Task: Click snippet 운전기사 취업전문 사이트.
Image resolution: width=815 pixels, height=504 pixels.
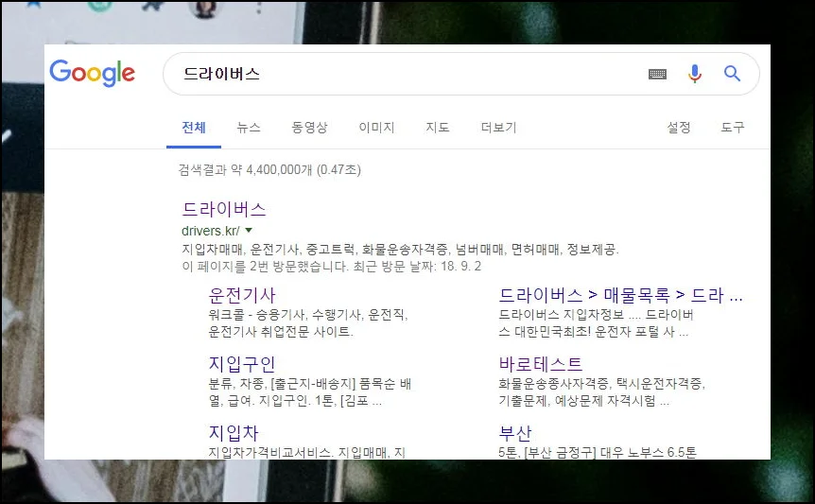Action: [x=281, y=332]
